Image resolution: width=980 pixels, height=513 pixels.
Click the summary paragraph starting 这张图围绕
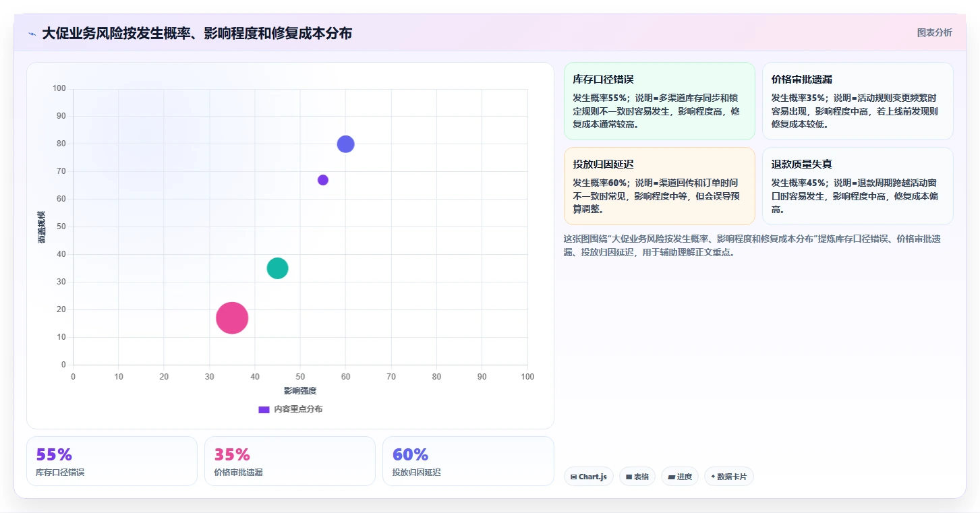point(753,245)
